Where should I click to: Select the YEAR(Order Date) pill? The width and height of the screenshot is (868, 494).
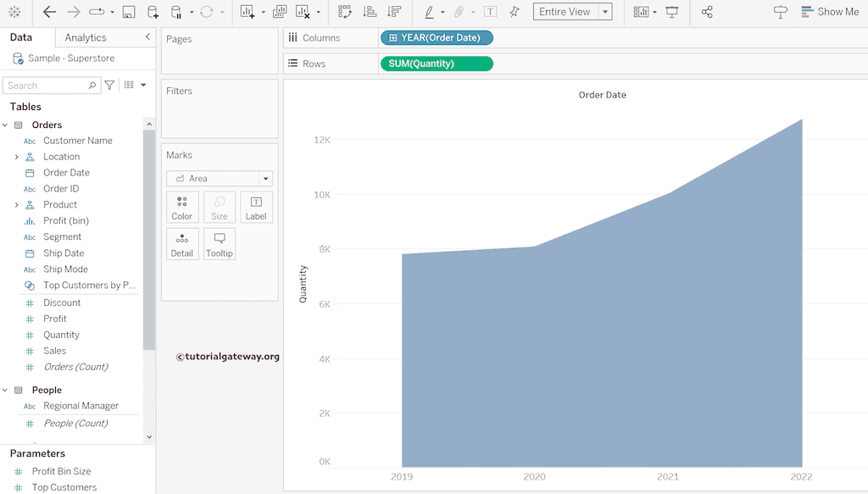click(x=437, y=37)
